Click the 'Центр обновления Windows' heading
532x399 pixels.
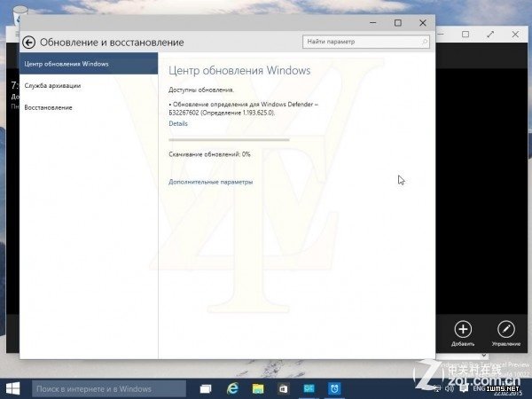click(239, 70)
